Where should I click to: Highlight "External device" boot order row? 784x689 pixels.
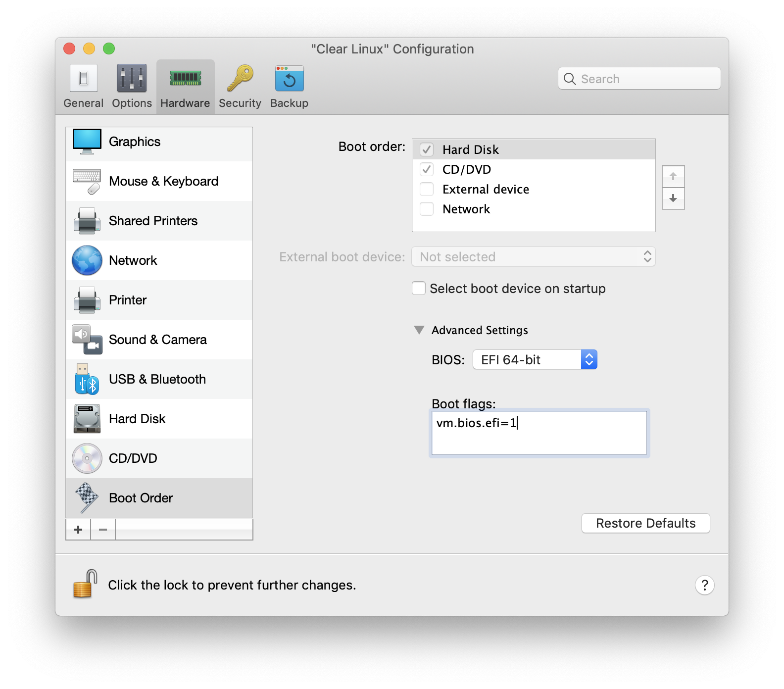point(534,189)
